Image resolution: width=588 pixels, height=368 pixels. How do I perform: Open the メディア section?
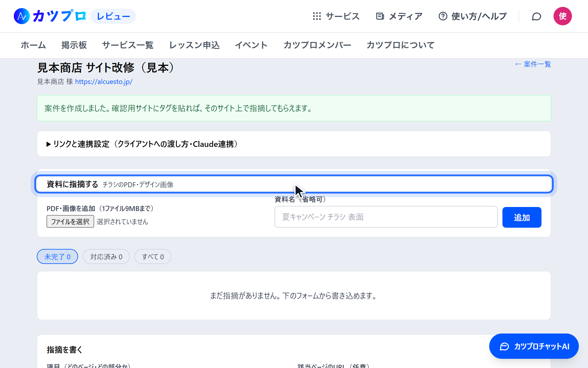[x=399, y=16]
